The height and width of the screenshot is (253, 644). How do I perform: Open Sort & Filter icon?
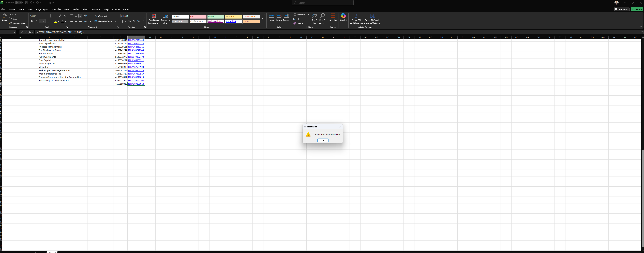314,16
